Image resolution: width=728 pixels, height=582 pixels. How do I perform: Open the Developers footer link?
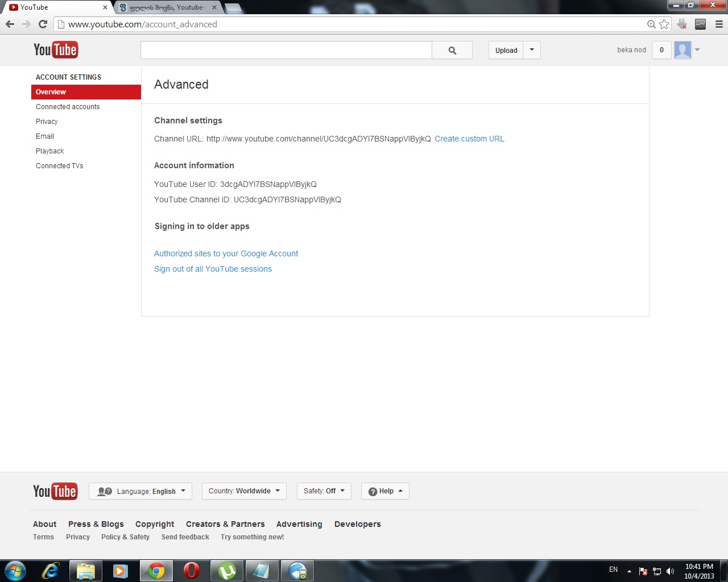coord(358,524)
